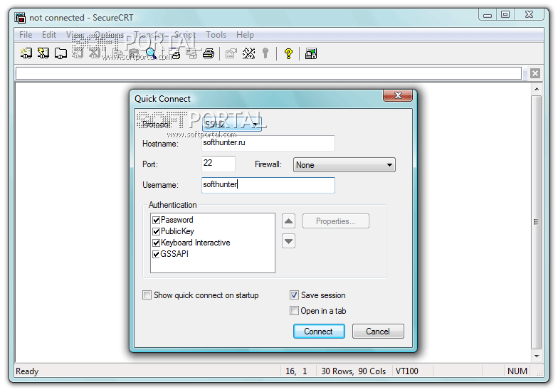Toggle the Password authentication checkbox

(x=156, y=220)
